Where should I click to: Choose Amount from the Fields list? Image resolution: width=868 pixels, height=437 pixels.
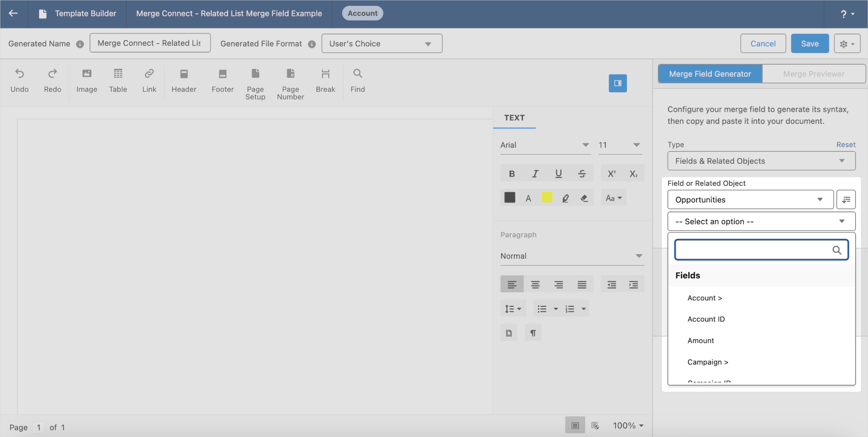pos(700,340)
